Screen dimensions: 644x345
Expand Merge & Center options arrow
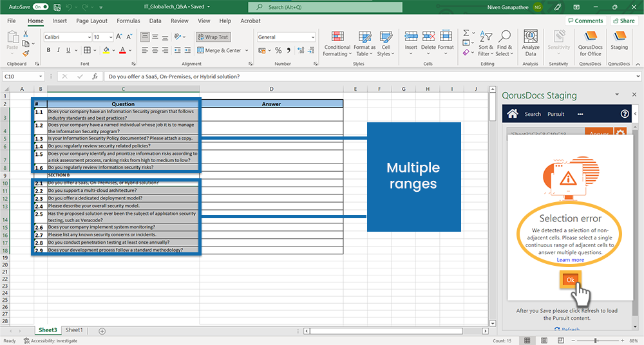tap(247, 50)
